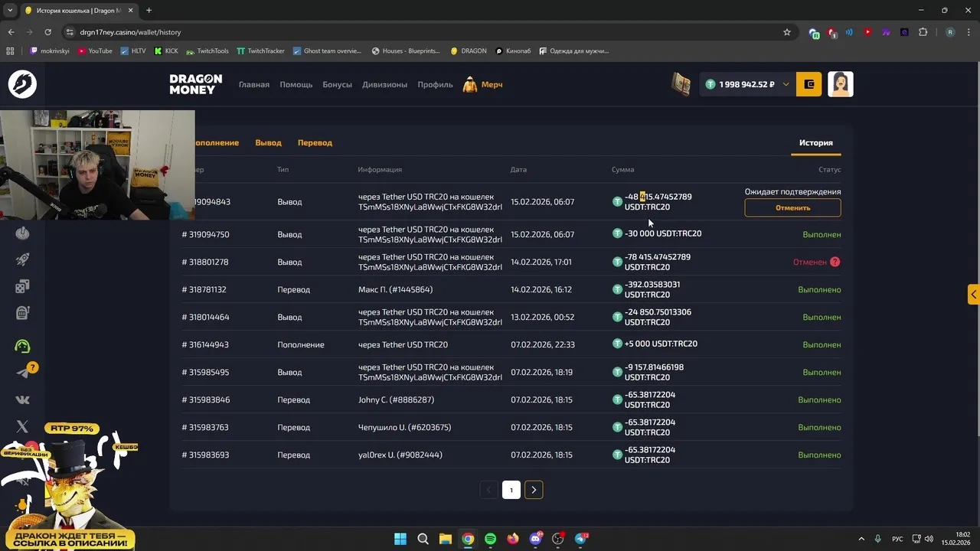Open the rocket crash game in sidebar
This screenshot has width=980, height=551.
click(x=22, y=260)
